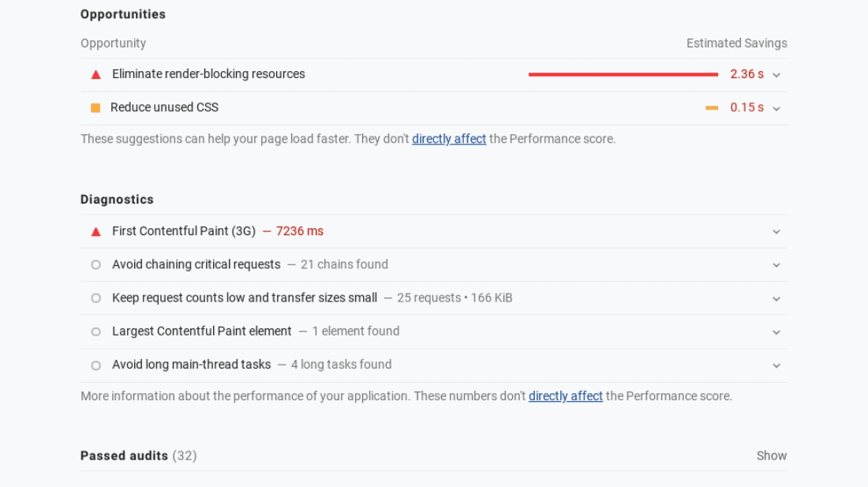
Task: Click the circle icon beside Keep request counts low
Action: (x=95, y=298)
